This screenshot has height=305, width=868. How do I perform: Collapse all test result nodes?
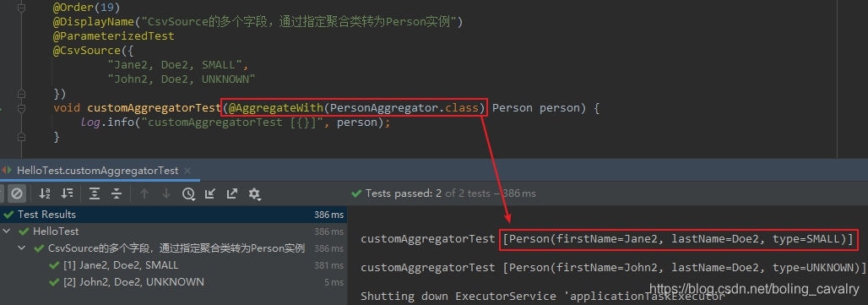(117, 193)
